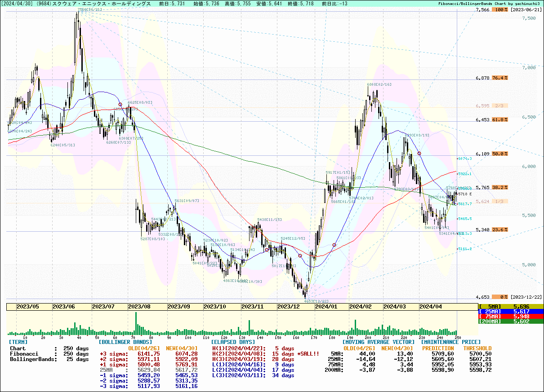Click the [BOLLINGER BANDS] section header

119,342
